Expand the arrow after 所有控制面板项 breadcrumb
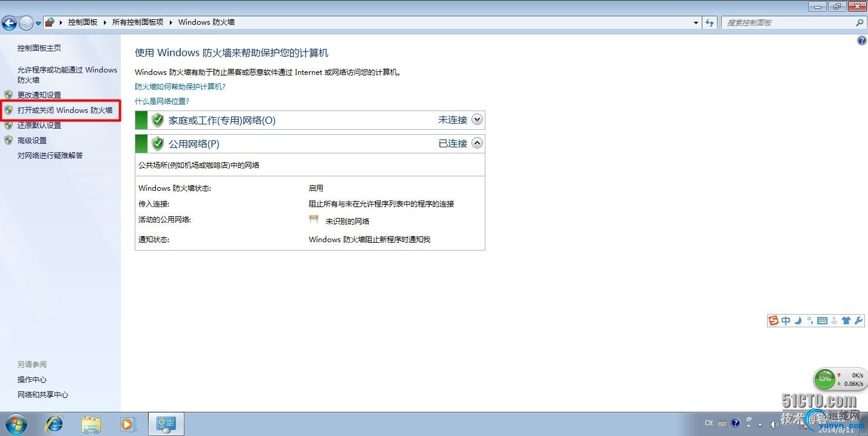 pyautogui.click(x=170, y=22)
